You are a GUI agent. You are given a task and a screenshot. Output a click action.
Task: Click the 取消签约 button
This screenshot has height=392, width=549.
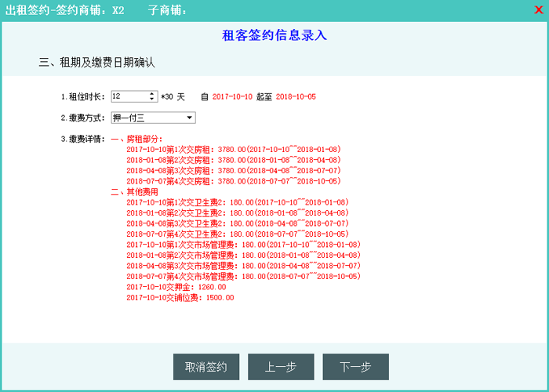[206, 367]
